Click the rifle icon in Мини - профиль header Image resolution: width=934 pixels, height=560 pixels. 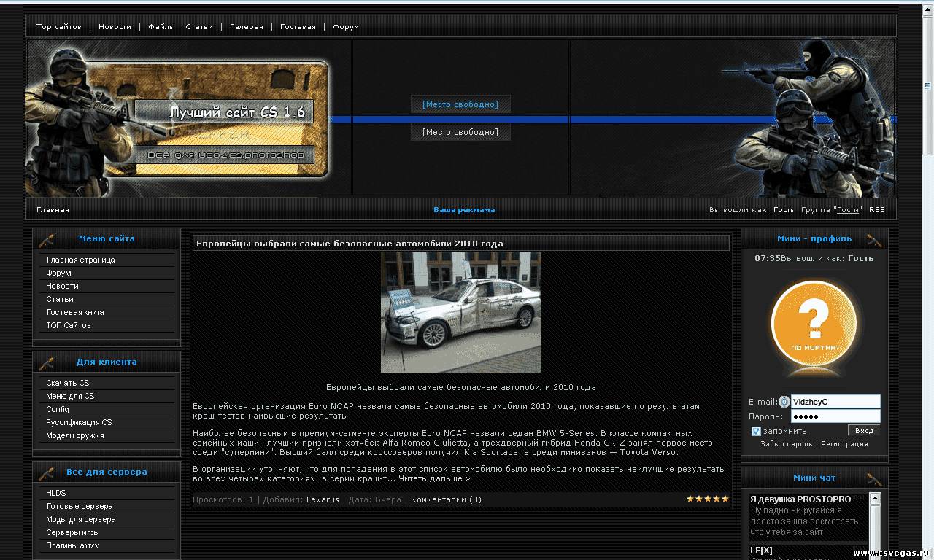tap(874, 239)
